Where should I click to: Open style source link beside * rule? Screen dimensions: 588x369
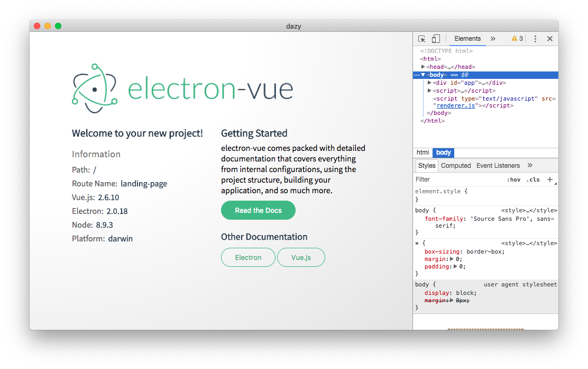pos(529,243)
